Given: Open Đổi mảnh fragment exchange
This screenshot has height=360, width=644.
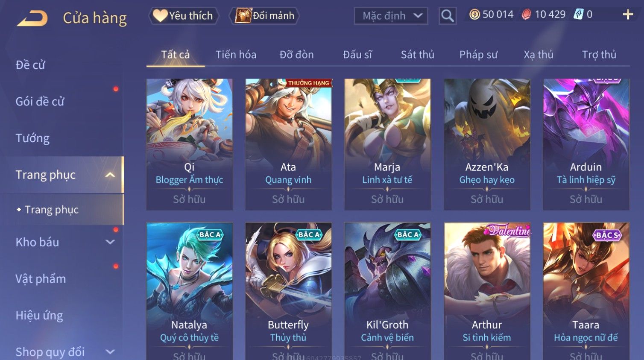Looking at the screenshot, I should pos(264,16).
